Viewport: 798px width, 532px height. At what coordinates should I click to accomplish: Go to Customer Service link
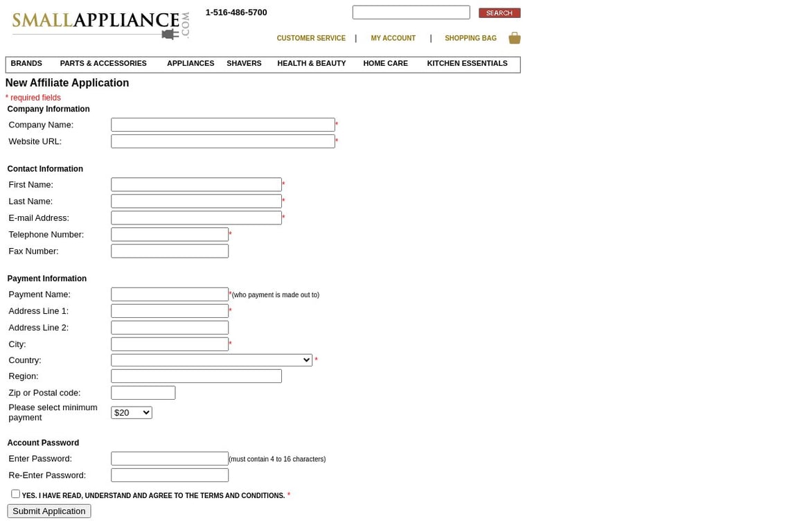click(311, 38)
